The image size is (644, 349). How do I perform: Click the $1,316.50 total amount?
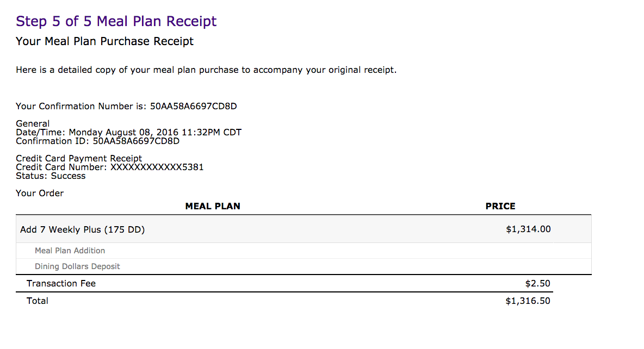coord(528,301)
